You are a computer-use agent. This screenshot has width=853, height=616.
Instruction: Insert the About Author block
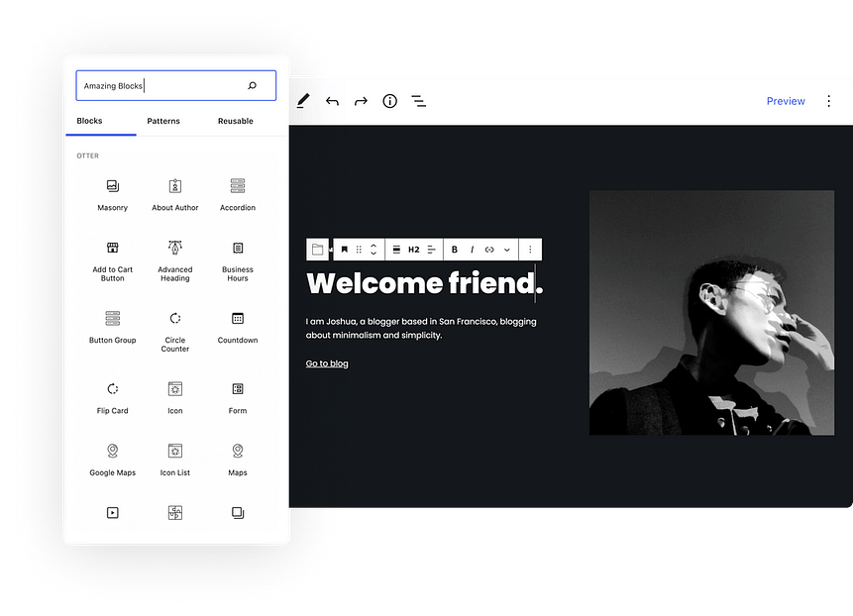(175, 193)
